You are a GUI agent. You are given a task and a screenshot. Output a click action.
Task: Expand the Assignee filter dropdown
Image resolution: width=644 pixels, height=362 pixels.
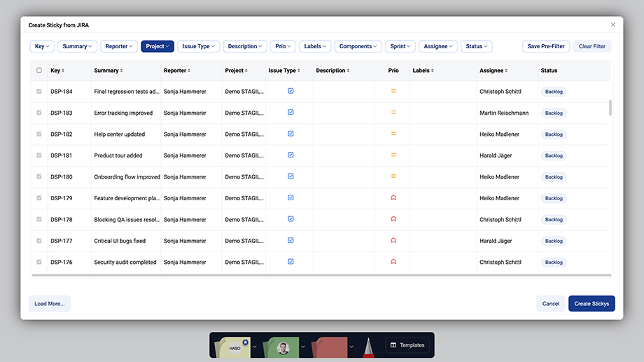[x=438, y=46]
